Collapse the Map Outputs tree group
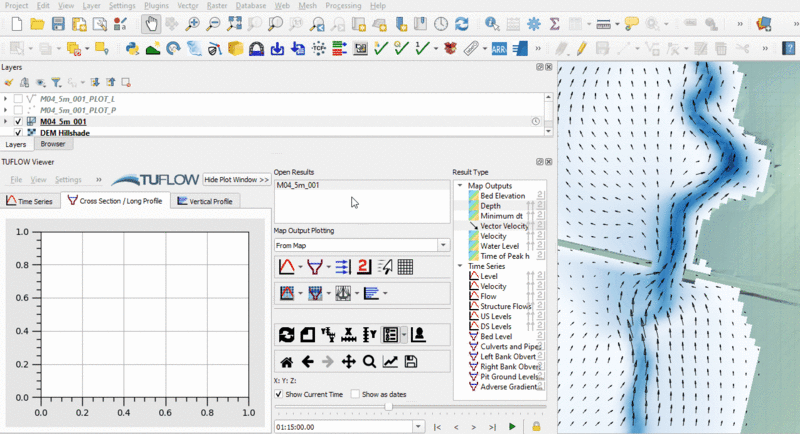Viewport: 800px width, 434px height. 460,185
